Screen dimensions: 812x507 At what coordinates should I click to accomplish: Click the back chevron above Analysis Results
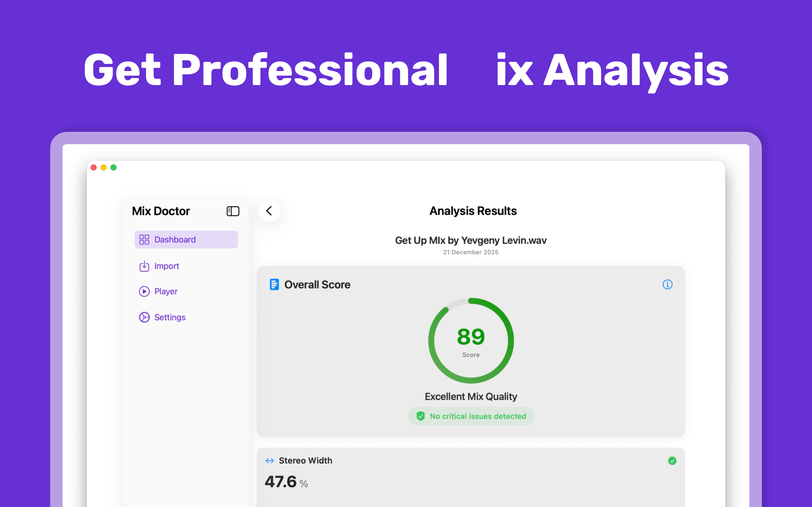point(270,211)
